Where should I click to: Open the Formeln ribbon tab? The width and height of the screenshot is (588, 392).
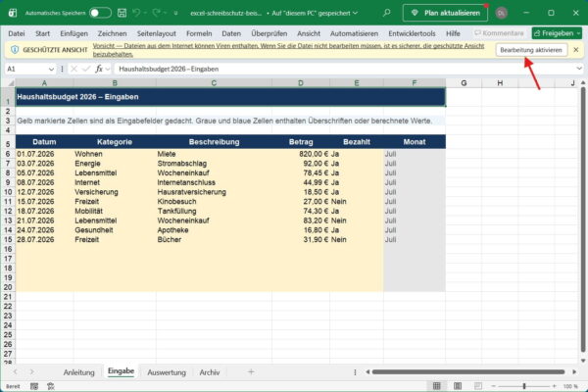[x=199, y=33]
